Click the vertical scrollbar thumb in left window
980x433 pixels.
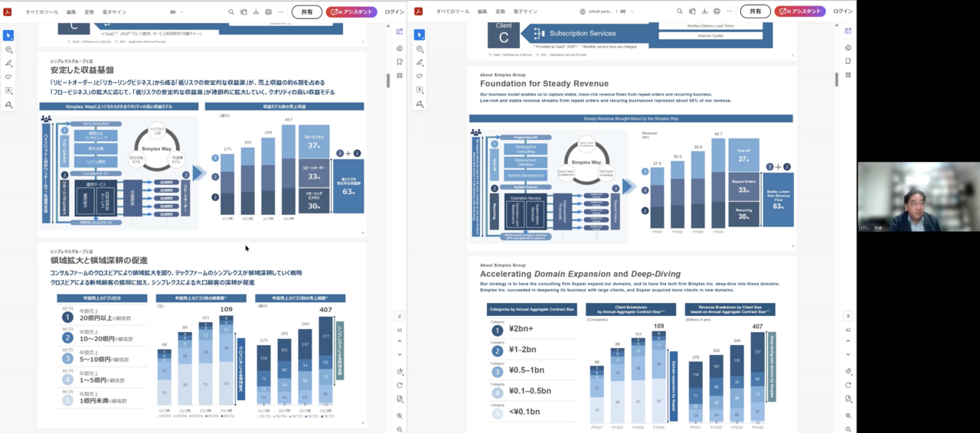click(x=388, y=80)
